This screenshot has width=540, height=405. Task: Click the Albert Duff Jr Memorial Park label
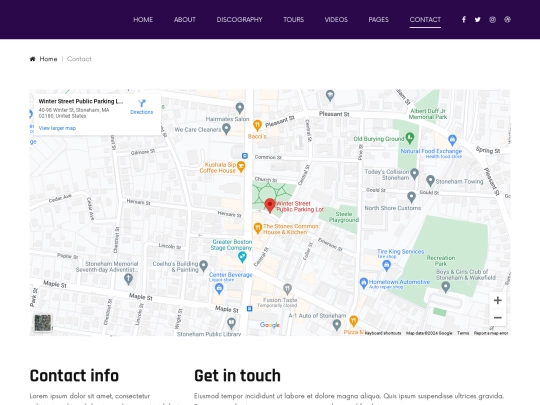click(x=428, y=114)
